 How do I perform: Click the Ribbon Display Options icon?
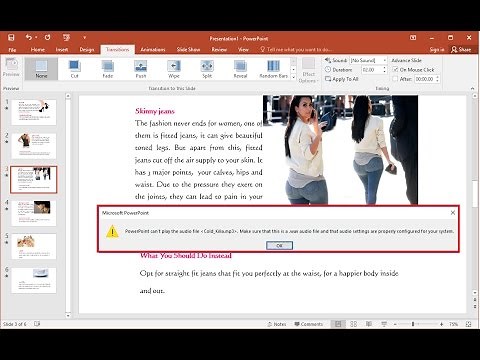coord(413,38)
